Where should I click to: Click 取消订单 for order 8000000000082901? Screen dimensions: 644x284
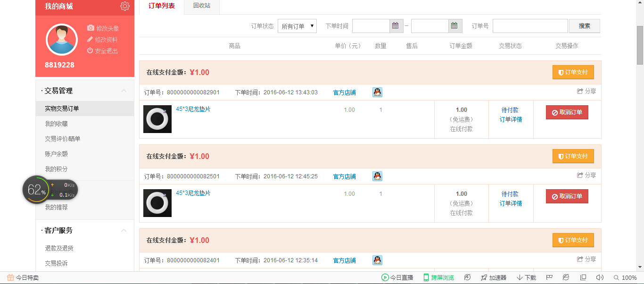click(x=567, y=112)
